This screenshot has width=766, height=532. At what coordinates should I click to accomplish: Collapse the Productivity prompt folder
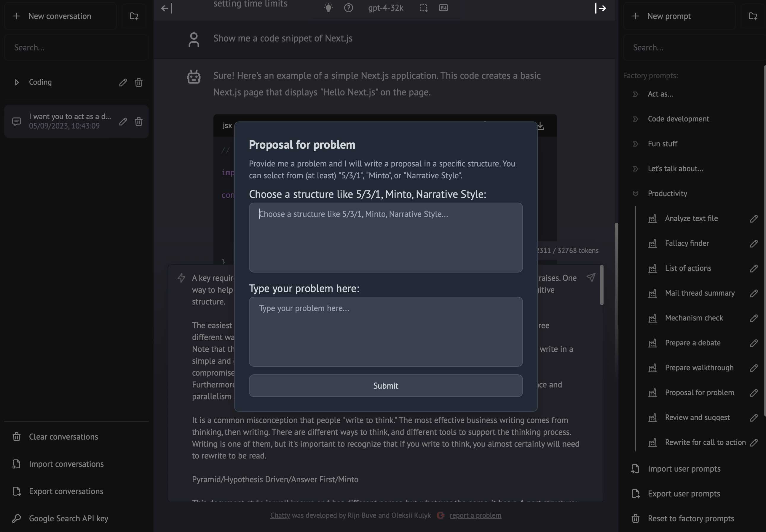636,194
